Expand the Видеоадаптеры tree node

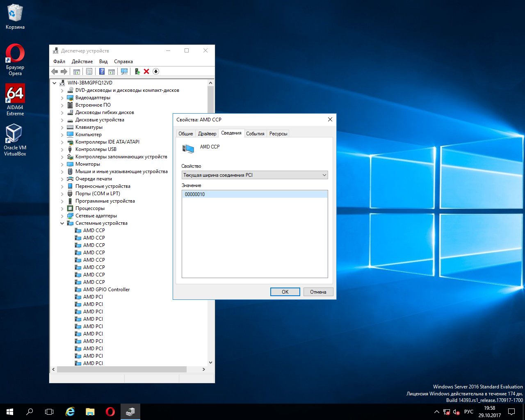62,98
